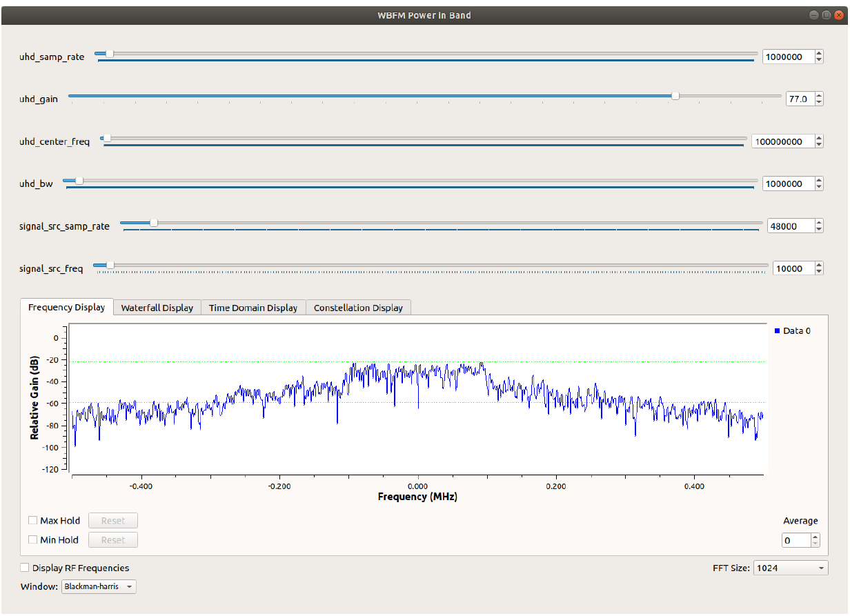This screenshot has width=850, height=616.
Task: Click the uhd_samp_rate value field
Action: [788, 57]
